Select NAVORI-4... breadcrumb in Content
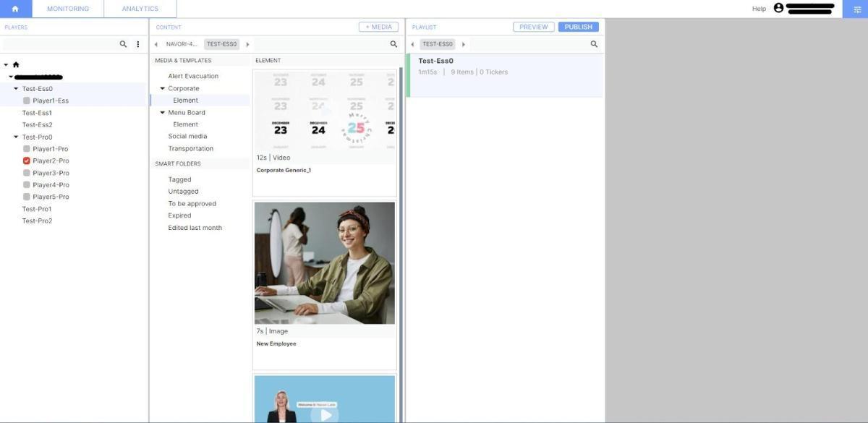868x423 pixels. coord(182,44)
